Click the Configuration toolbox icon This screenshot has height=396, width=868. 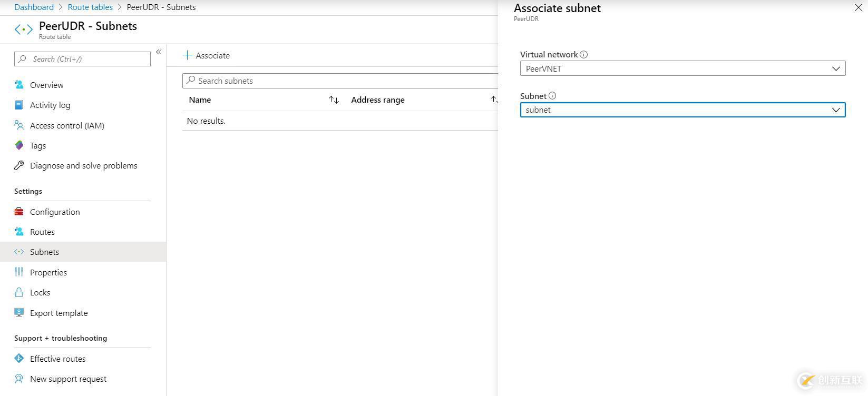click(19, 212)
